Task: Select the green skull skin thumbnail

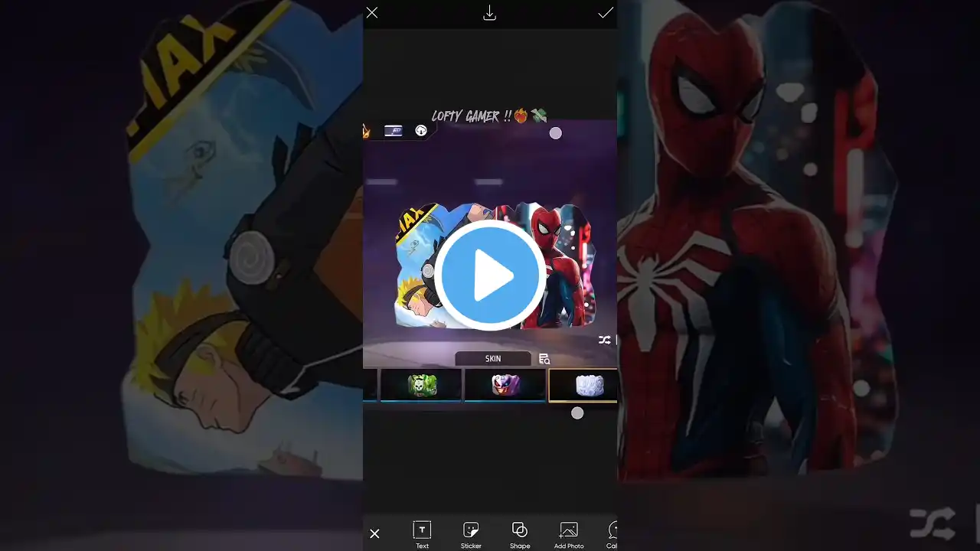Action: coord(422,385)
